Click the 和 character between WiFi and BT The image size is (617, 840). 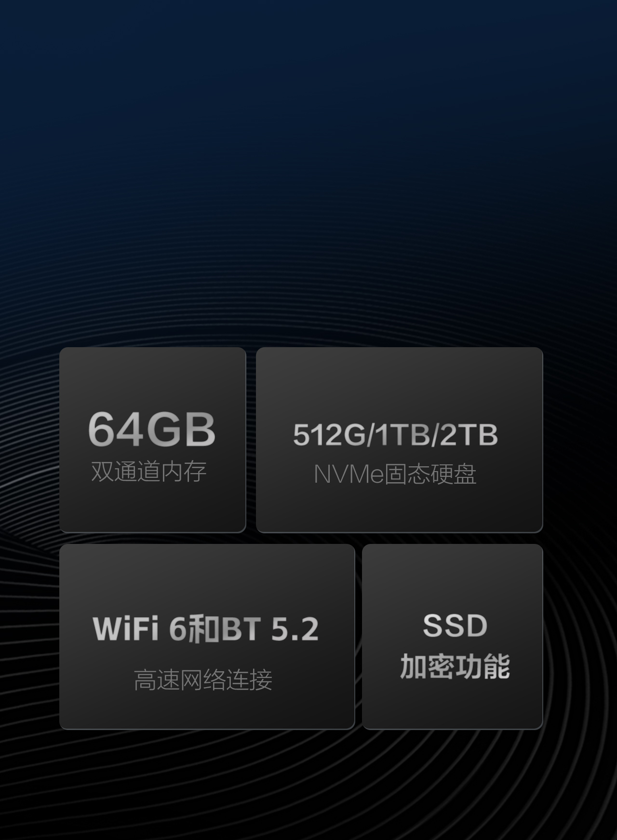click(203, 629)
